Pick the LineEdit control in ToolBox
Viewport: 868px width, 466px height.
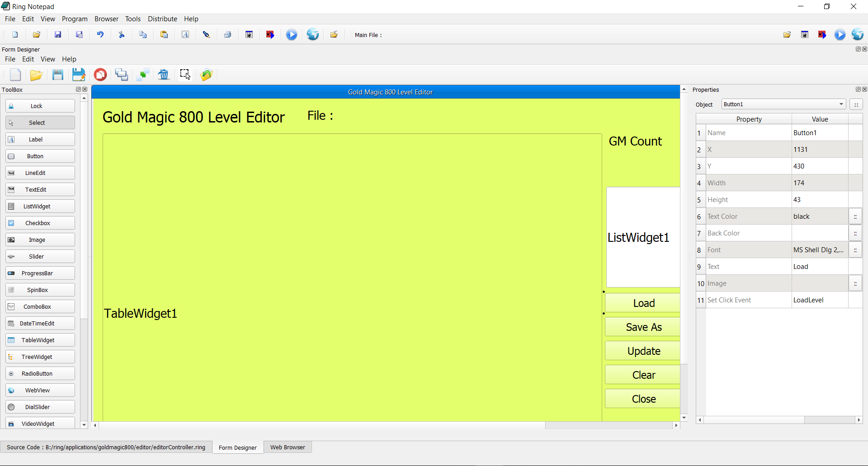[40, 173]
